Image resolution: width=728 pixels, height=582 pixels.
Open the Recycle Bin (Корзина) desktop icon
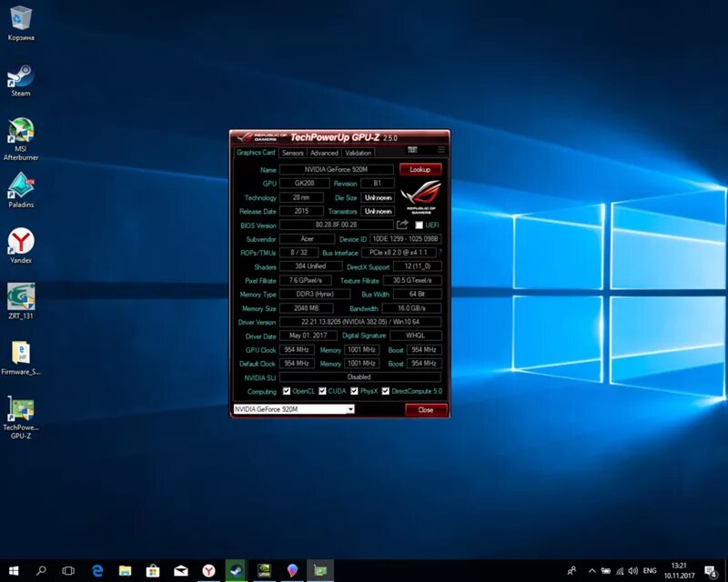point(21,24)
